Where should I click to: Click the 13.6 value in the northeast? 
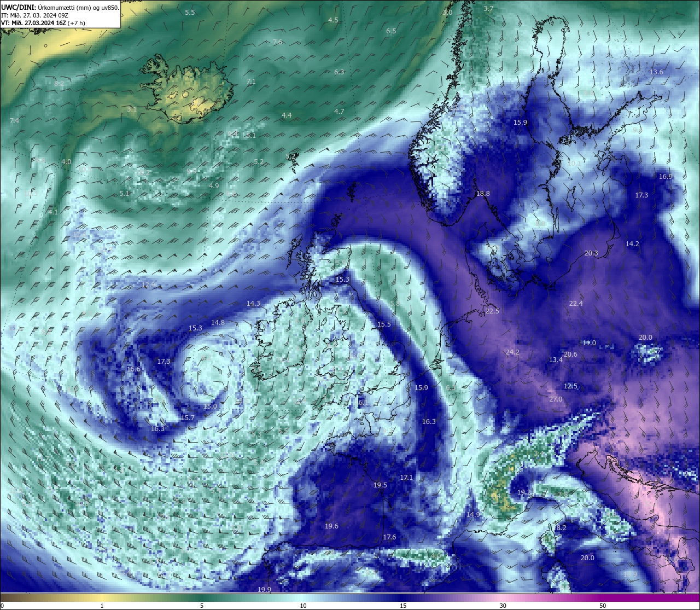[656, 72]
